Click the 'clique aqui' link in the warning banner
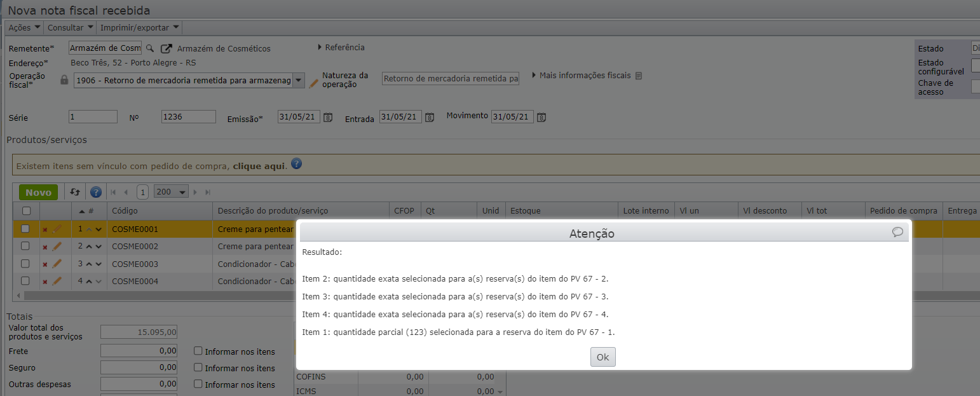The image size is (980, 396). coord(259,166)
